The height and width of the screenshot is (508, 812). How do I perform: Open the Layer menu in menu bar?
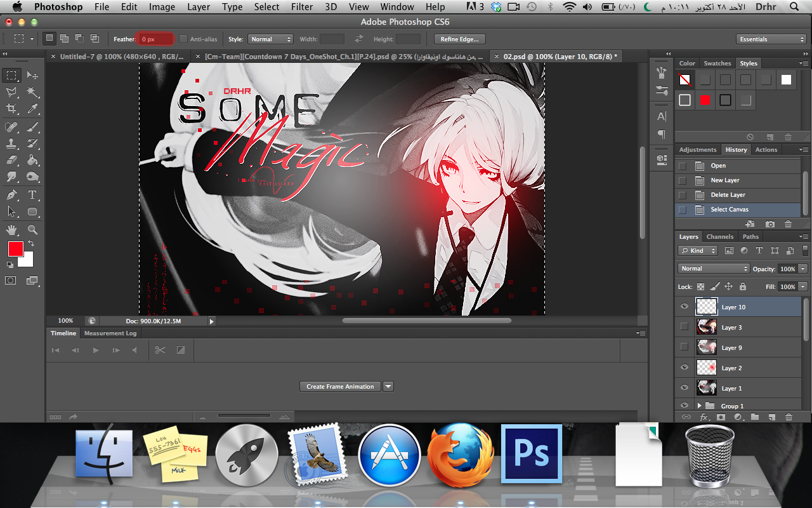pyautogui.click(x=199, y=7)
